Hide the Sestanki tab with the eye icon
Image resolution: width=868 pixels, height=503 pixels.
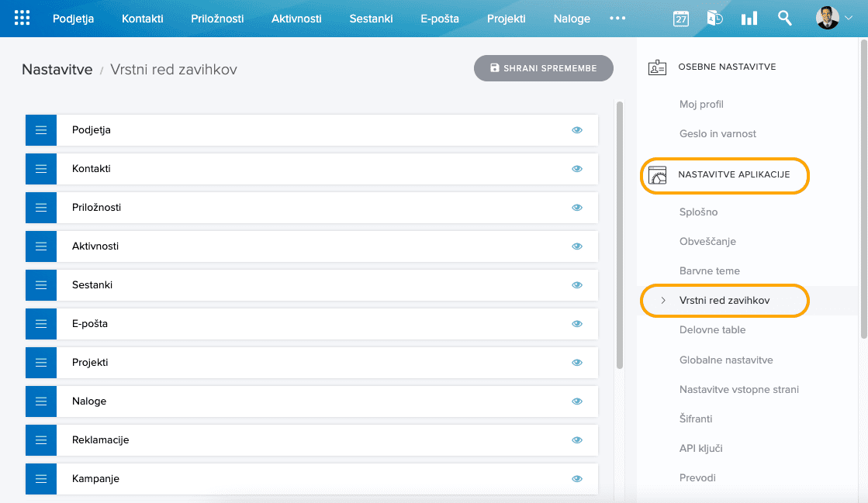577,284
